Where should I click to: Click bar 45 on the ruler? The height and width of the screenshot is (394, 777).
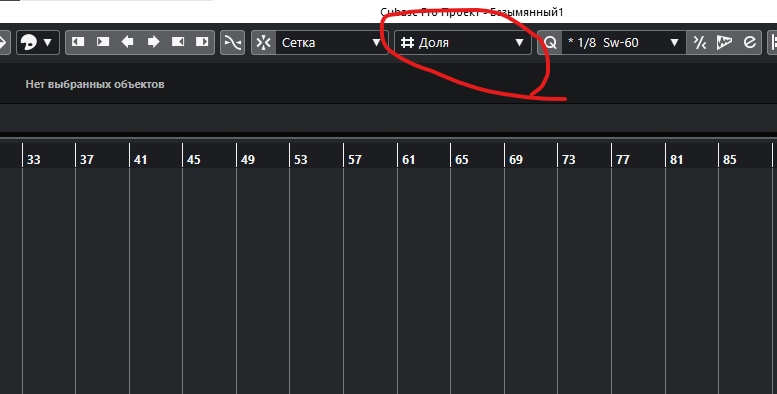click(x=194, y=160)
